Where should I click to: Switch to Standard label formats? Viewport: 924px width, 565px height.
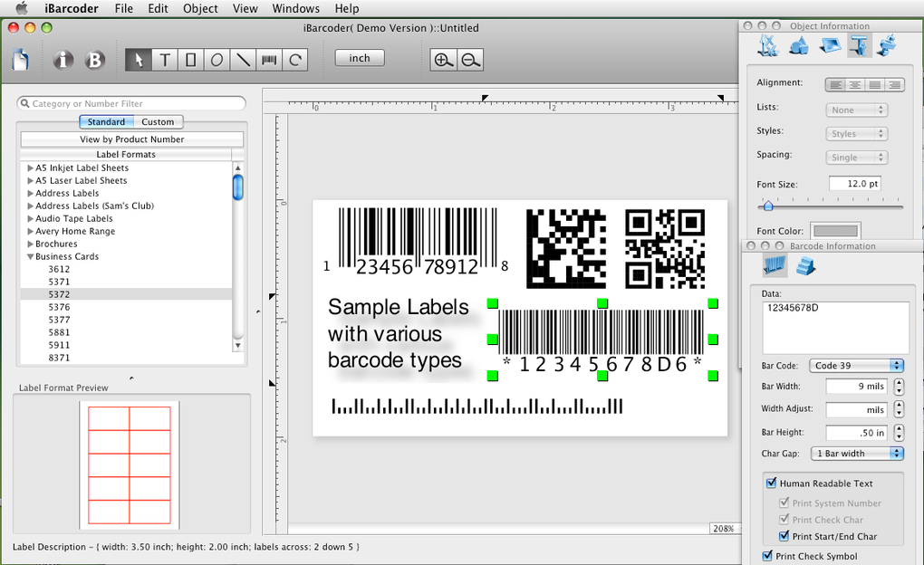106,122
